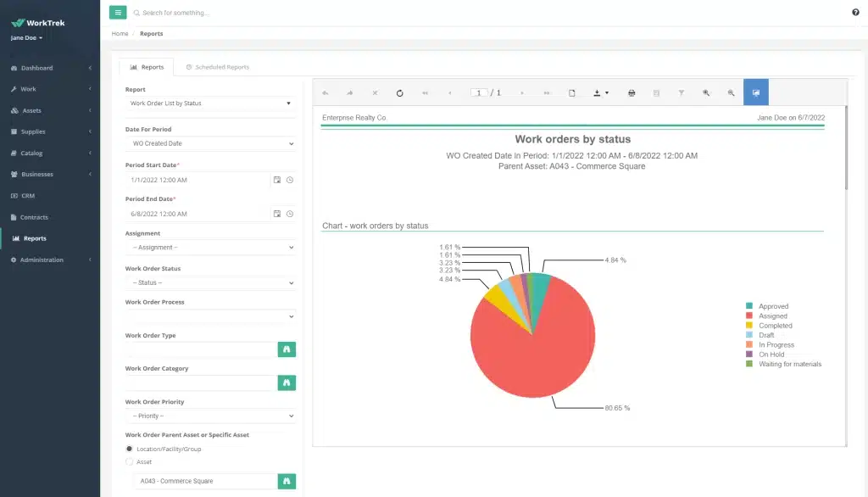Open the export download icon in toolbar
868x497 pixels.
pyautogui.click(x=597, y=93)
